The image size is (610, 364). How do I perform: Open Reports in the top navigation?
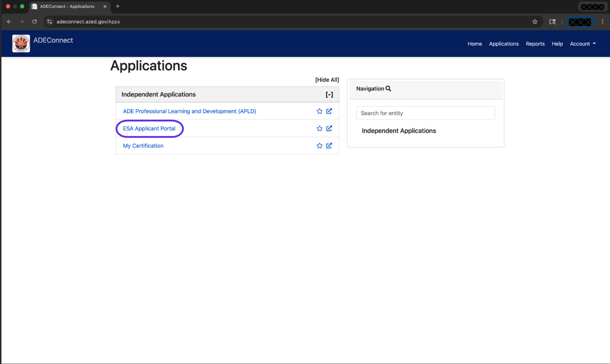point(535,44)
